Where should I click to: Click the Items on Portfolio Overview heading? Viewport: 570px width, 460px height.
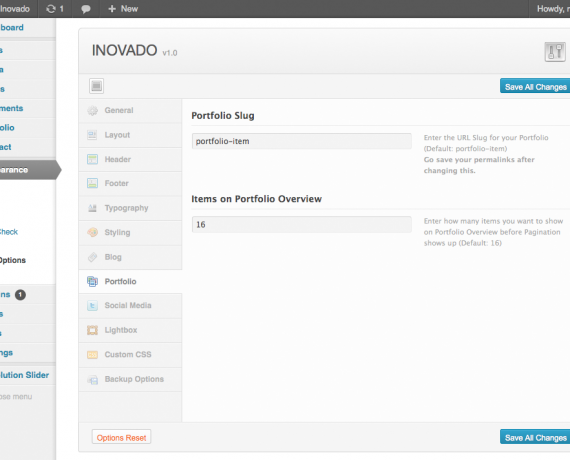click(257, 199)
